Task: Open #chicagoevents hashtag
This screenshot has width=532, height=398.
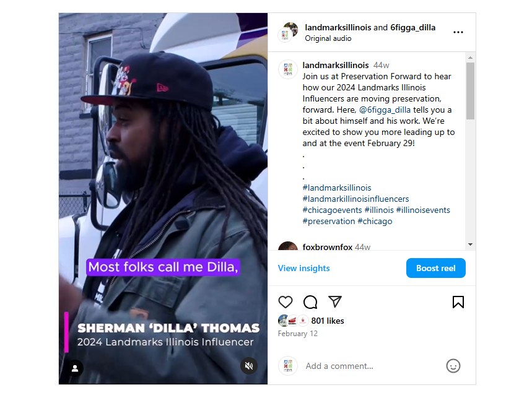Action: [332, 210]
